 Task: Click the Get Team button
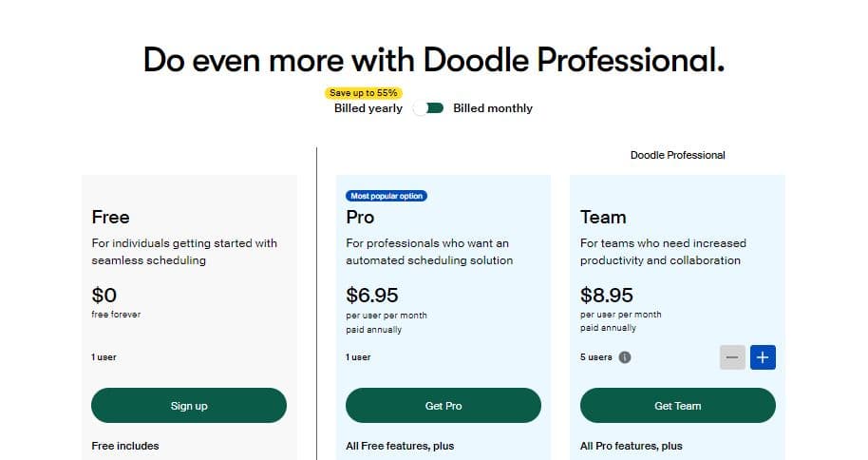click(677, 406)
